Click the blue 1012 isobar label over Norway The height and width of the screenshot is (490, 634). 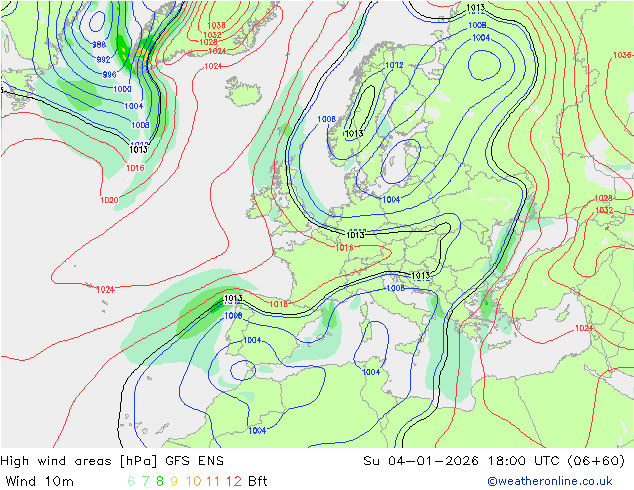[x=394, y=65]
